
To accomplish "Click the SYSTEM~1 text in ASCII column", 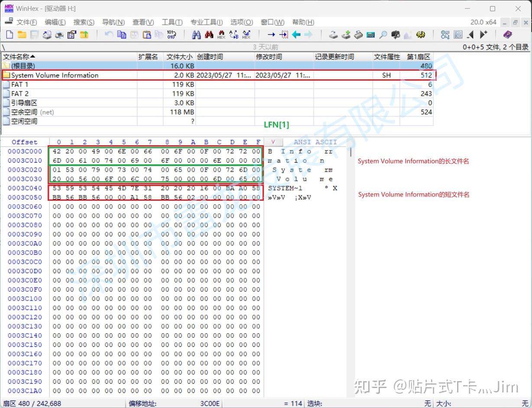I will coord(285,188).
